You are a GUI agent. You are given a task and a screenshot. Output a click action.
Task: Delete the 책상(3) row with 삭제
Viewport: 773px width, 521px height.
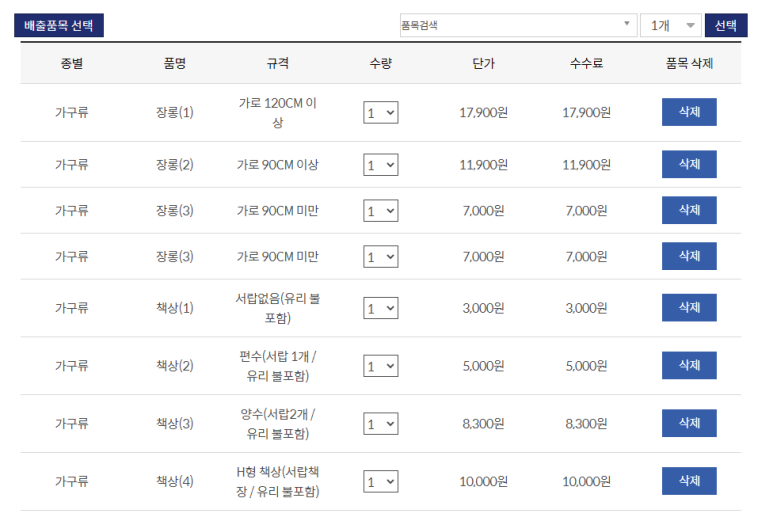pos(689,423)
